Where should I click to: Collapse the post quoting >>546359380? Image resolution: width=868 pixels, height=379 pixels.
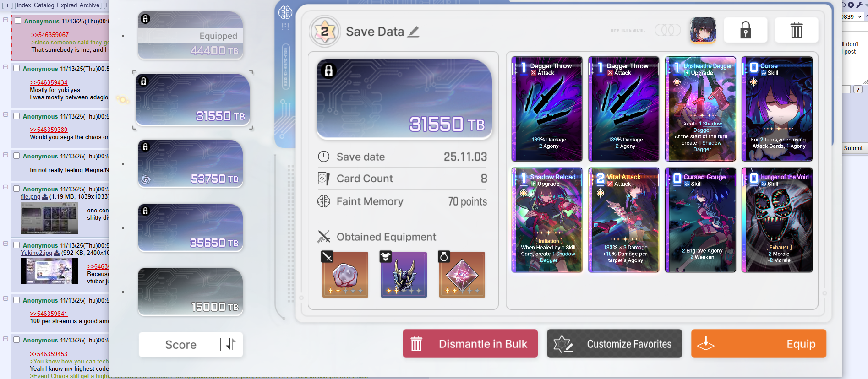click(5, 114)
